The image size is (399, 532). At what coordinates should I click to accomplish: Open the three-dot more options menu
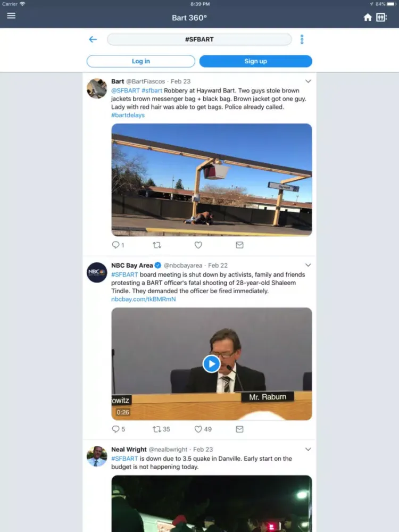302,39
